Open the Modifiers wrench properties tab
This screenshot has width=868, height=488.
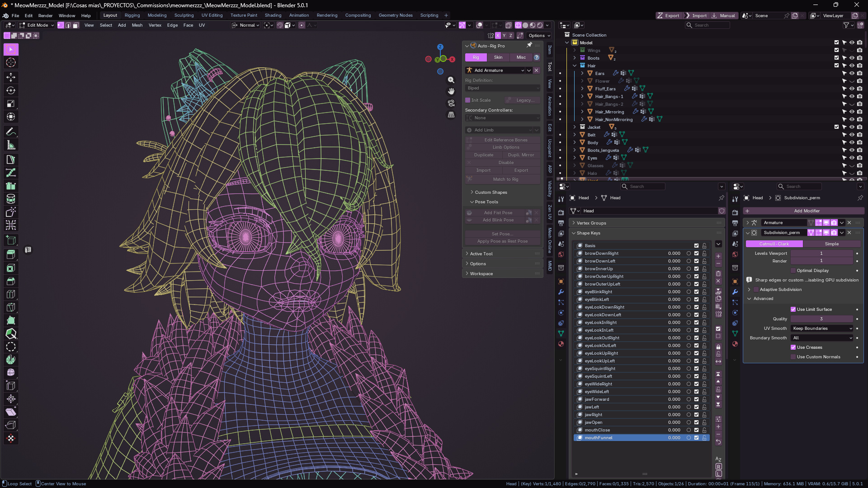tap(735, 292)
